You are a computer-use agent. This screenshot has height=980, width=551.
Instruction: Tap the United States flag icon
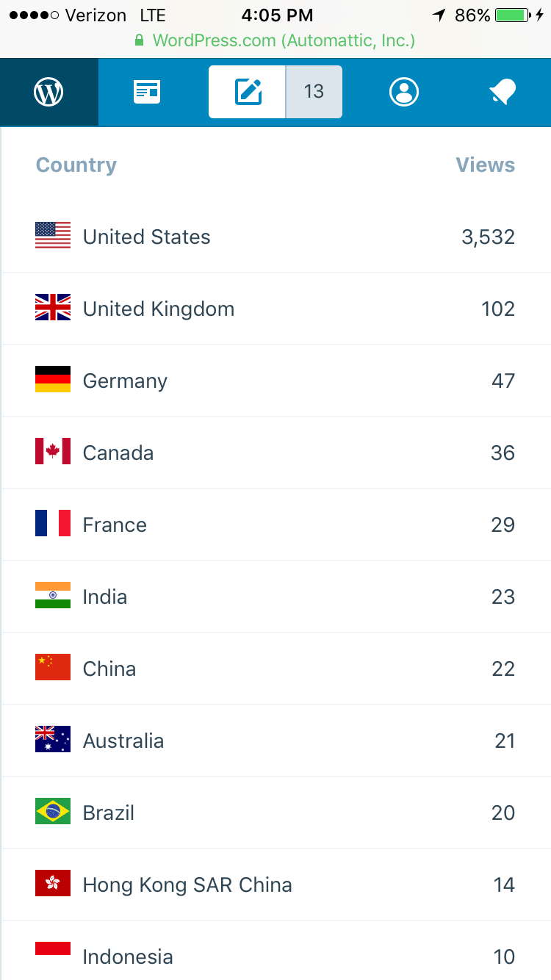tap(53, 235)
